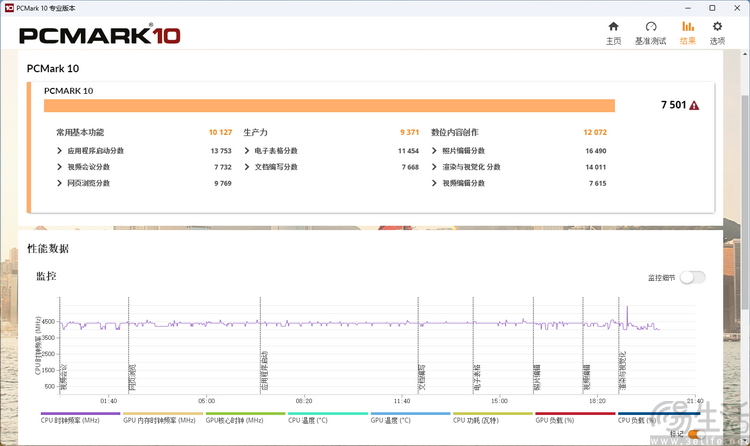This screenshot has width=750, height=446.
Task: Click the orange PCMARK 10 score bar
Action: click(x=329, y=106)
